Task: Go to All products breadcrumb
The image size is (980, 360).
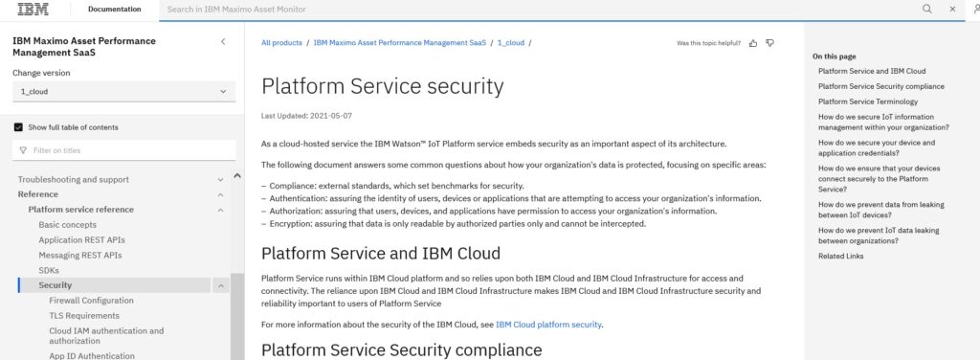Action: click(x=281, y=43)
